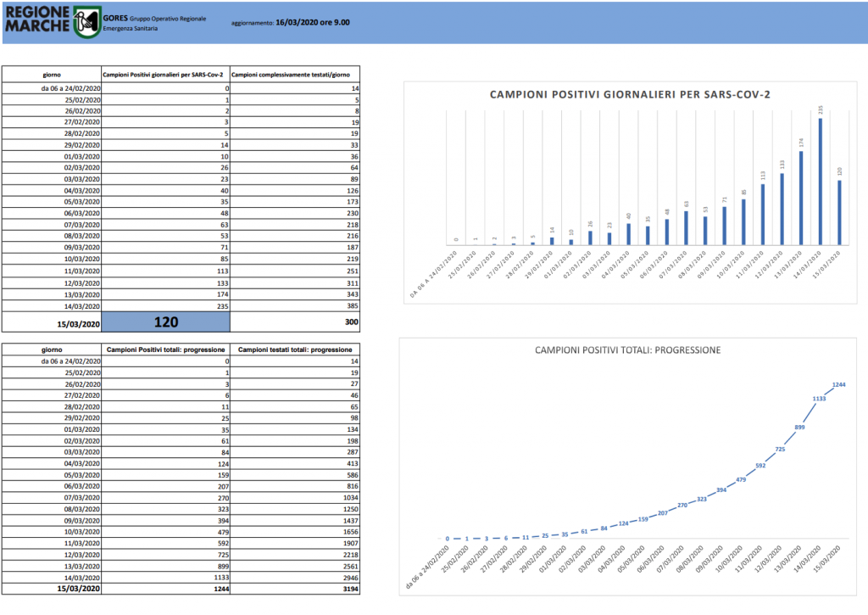
Task: Select the 230 tested samples cell
Action: coord(295,213)
